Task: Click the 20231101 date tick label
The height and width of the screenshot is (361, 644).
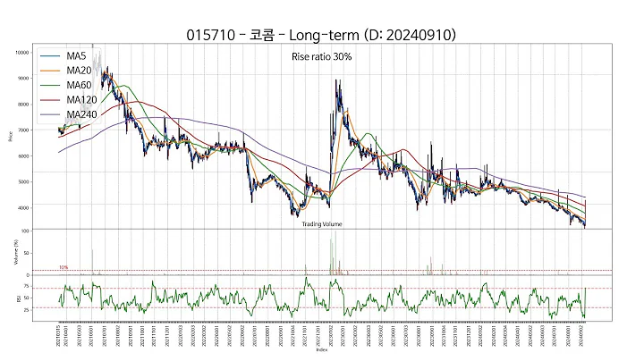Action: pyautogui.click(x=456, y=335)
